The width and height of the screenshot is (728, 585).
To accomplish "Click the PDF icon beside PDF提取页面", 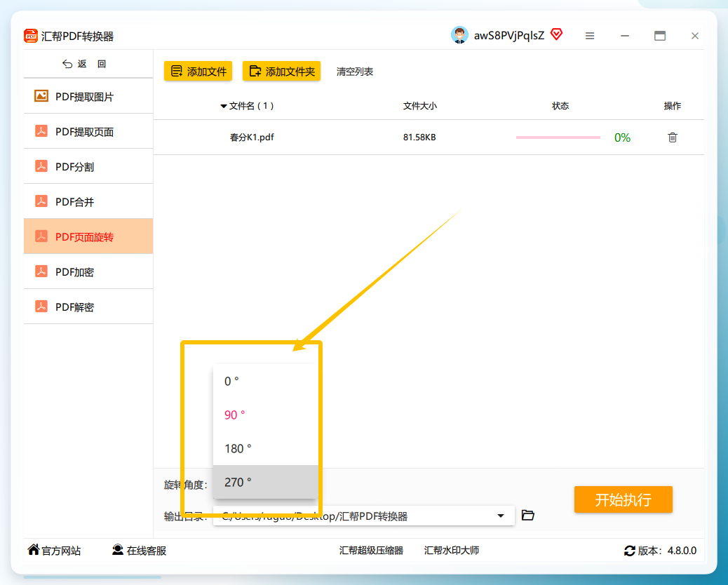I will [41, 131].
